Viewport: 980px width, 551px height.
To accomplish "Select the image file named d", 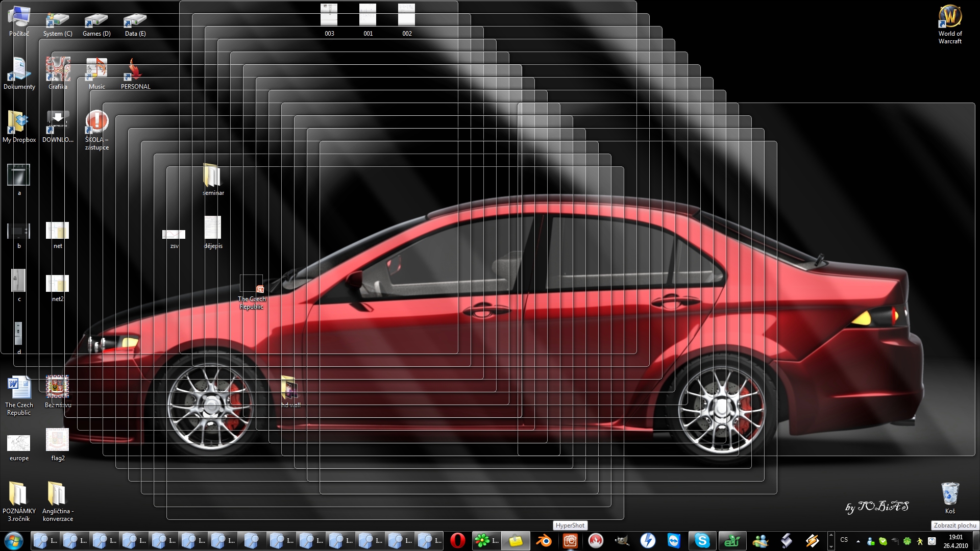I will tap(19, 339).
